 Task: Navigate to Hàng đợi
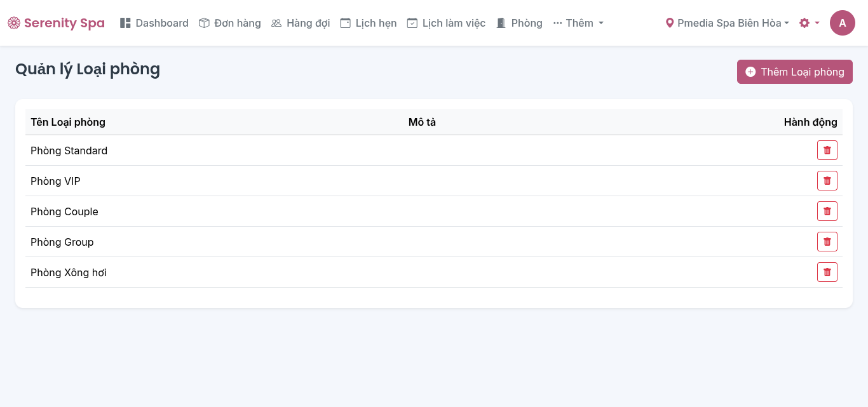point(301,23)
